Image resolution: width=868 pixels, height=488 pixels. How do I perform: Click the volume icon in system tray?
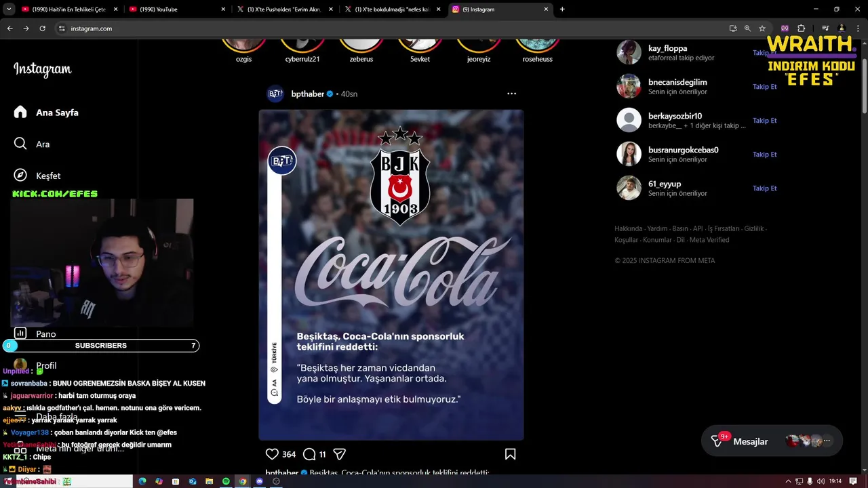coord(821,481)
